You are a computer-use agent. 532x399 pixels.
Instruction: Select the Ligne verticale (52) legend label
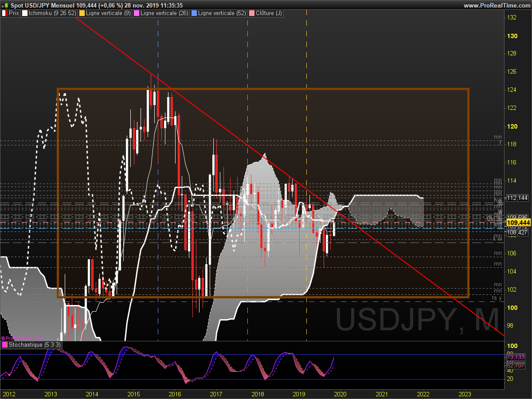(x=223, y=13)
